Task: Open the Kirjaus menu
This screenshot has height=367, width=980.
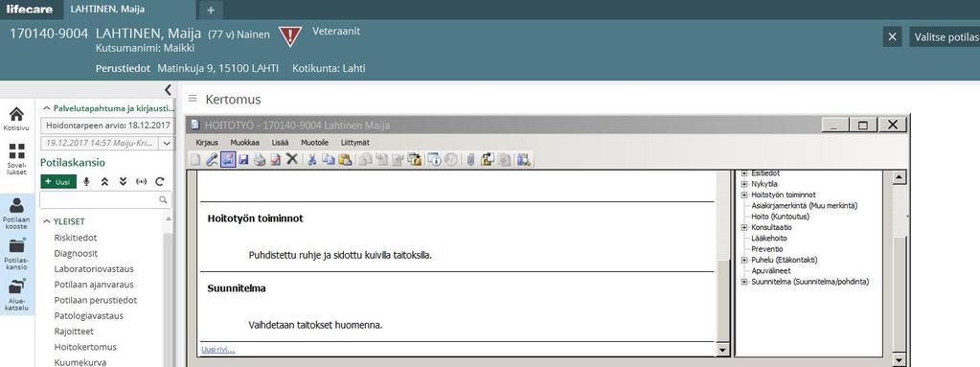Action: pyautogui.click(x=206, y=142)
